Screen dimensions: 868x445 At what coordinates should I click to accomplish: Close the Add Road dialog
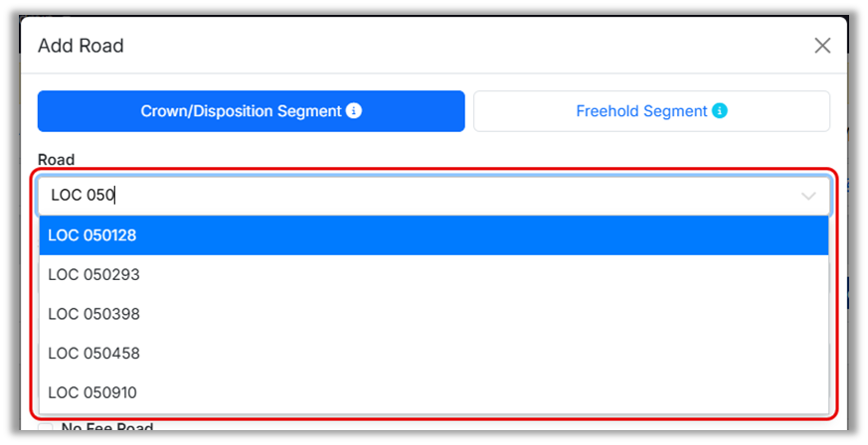(822, 46)
